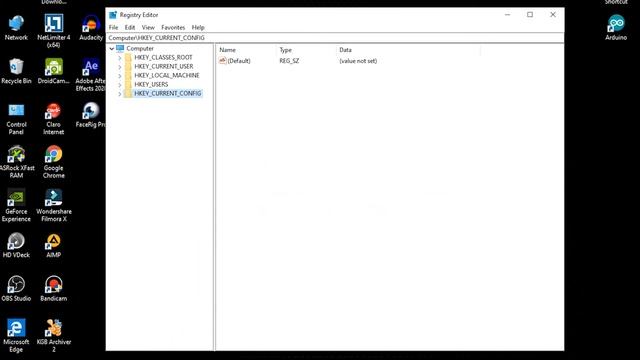Expand HKEY_CURRENT_CONFIG key
The width and height of the screenshot is (640, 360).
(120, 93)
